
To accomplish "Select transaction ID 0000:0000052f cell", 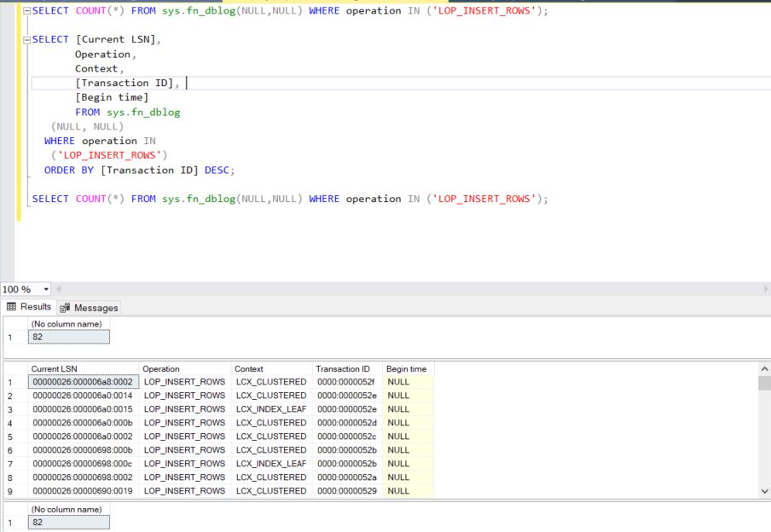I will (x=348, y=382).
